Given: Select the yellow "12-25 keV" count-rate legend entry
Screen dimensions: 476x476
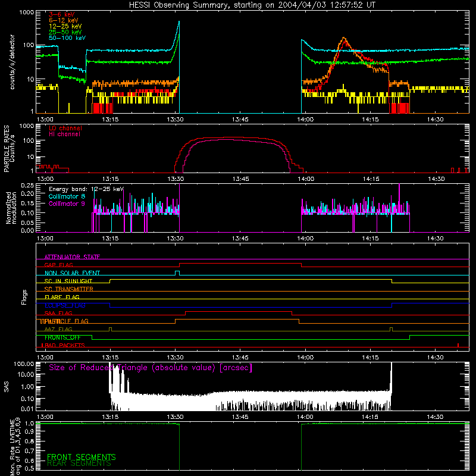Looking at the screenshot, I should [x=65, y=26].
